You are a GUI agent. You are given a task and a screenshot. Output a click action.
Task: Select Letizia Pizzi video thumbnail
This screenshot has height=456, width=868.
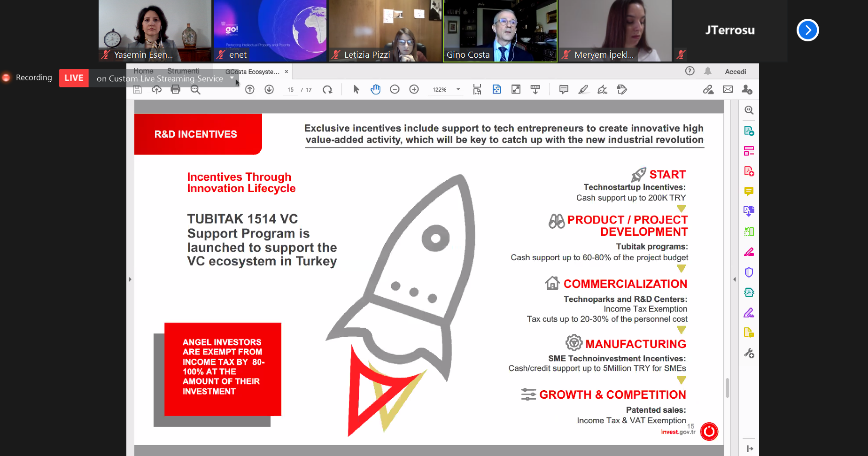(385, 31)
